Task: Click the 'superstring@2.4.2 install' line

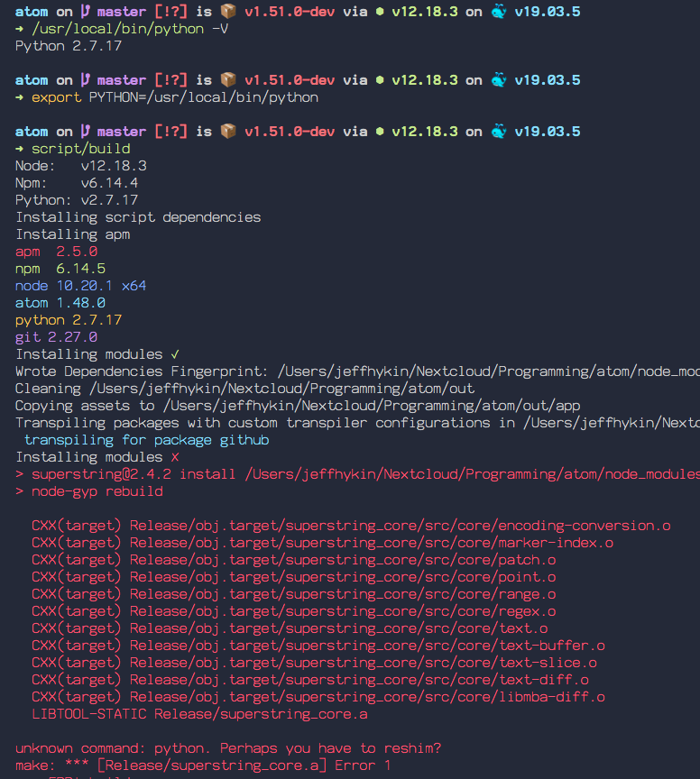Action: [x=357, y=474]
